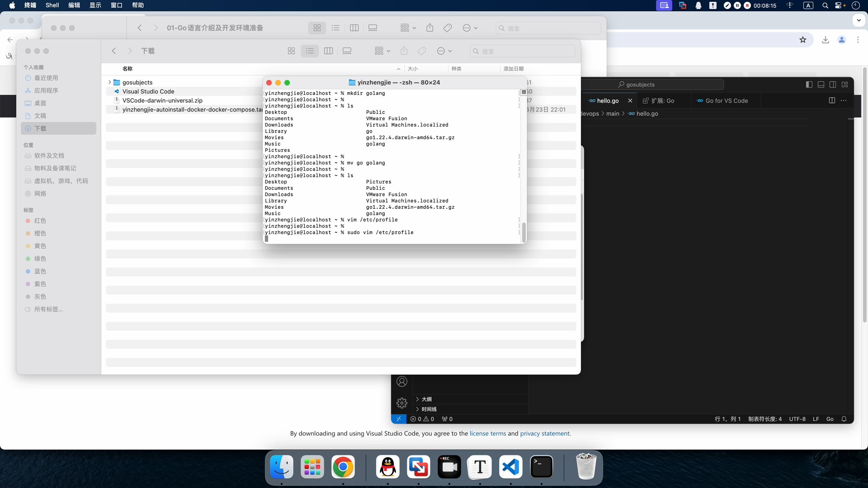Switch to Go for VS Code tab
This screenshot has width=868, height=488.
pyautogui.click(x=726, y=101)
